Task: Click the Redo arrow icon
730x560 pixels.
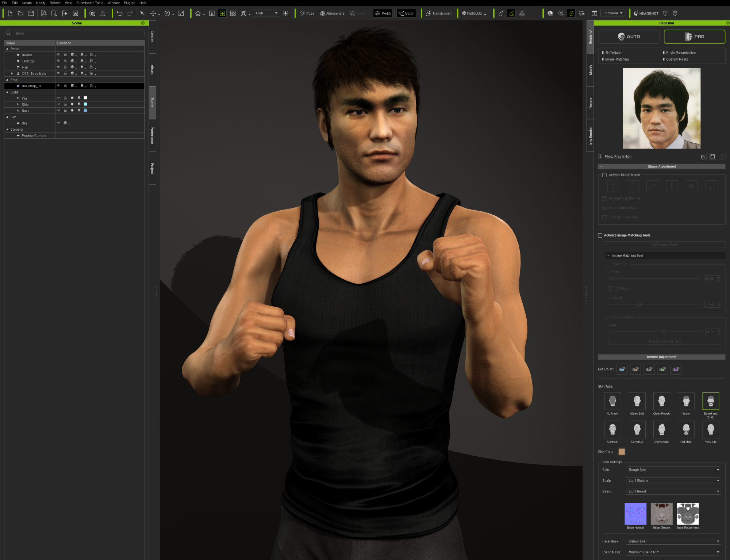Action: pyautogui.click(x=130, y=14)
